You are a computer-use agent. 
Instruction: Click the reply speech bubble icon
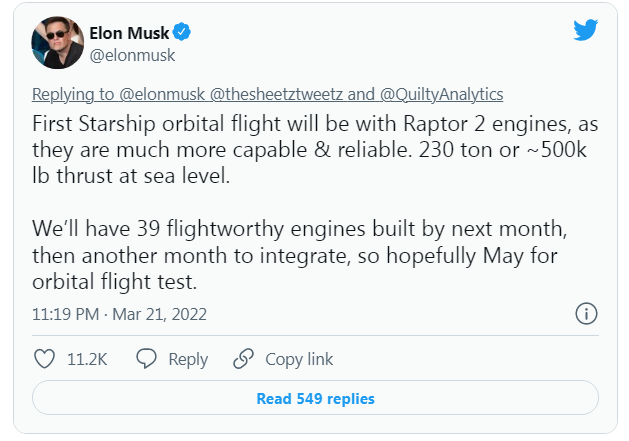146,359
